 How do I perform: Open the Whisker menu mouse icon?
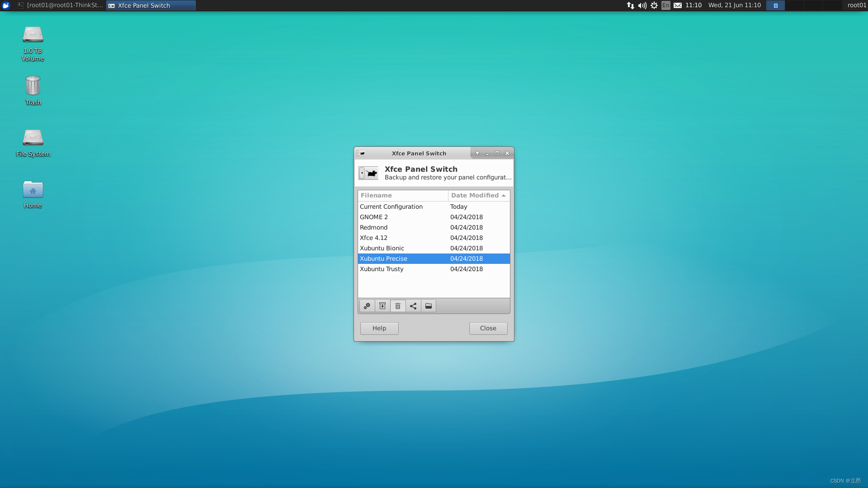(6, 5)
